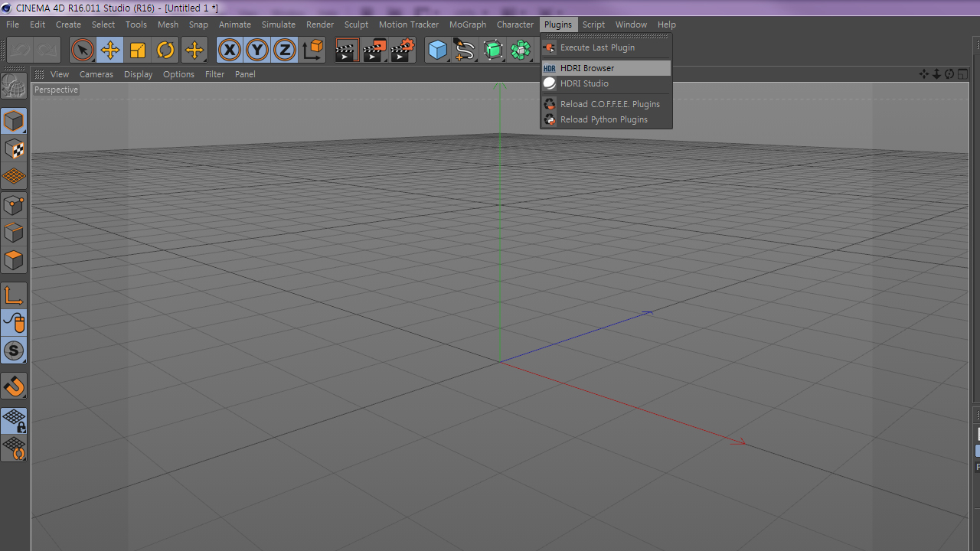Open the viewport Filter menu

(x=214, y=74)
